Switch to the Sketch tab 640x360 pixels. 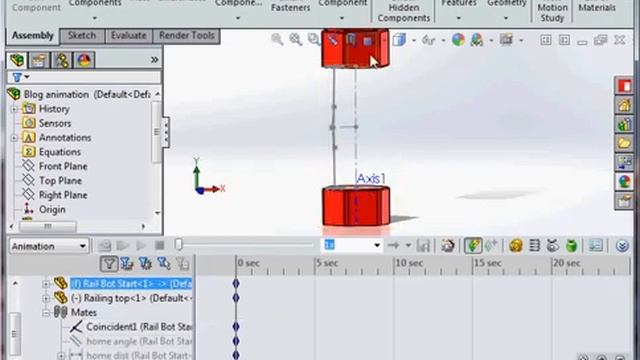[x=82, y=36]
